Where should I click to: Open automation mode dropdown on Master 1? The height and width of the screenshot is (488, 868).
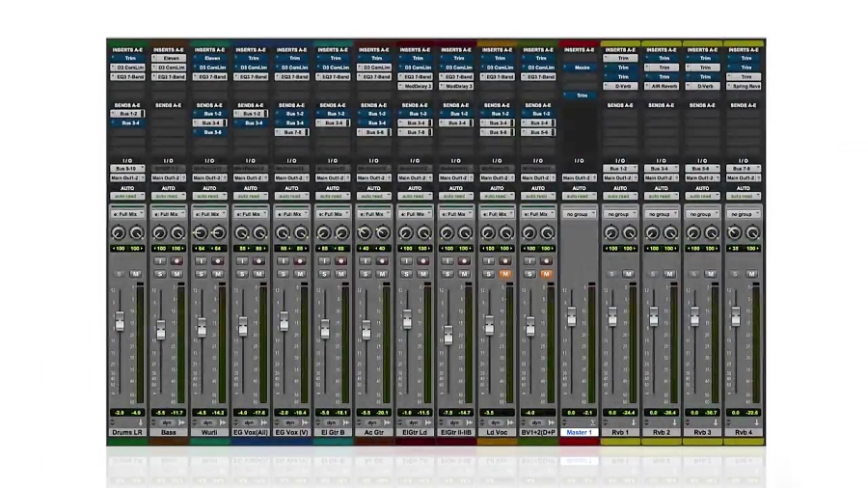click(x=579, y=196)
